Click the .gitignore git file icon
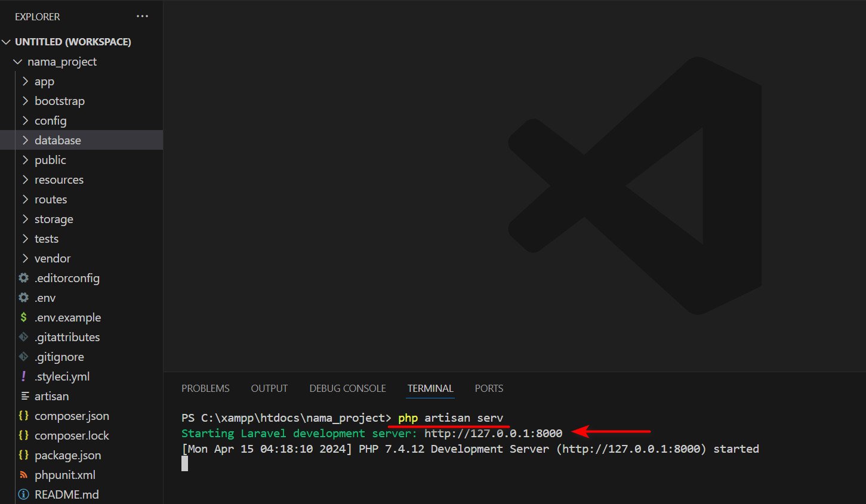This screenshot has height=504, width=866. [x=24, y=356]
